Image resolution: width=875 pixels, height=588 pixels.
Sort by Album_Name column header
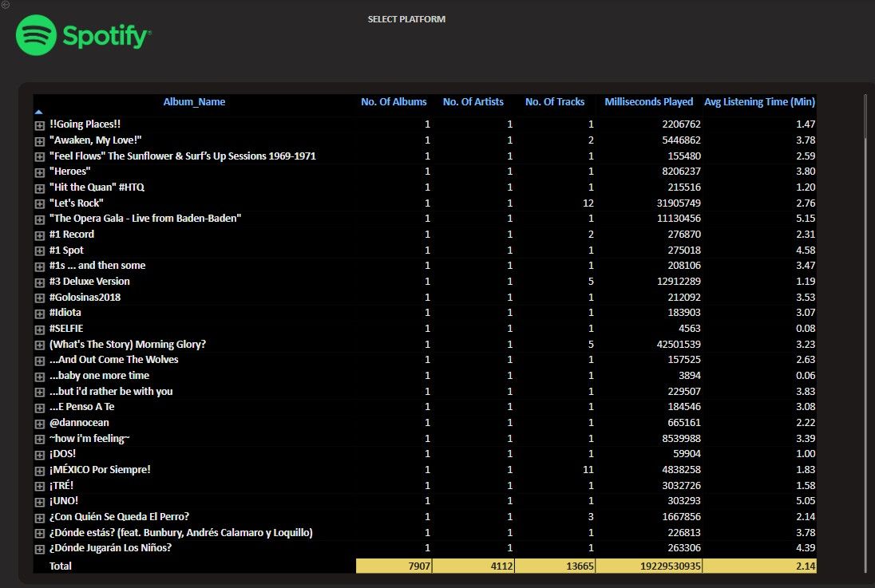coord(194,102)
